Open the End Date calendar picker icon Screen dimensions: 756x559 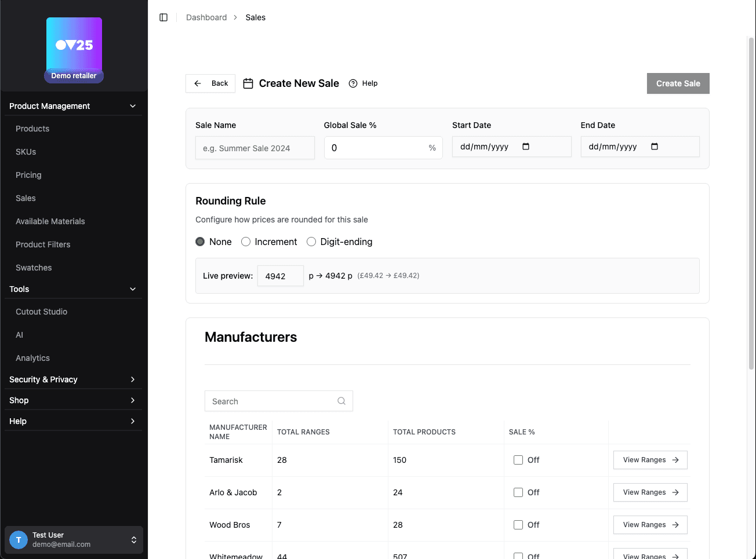[655, 147]
